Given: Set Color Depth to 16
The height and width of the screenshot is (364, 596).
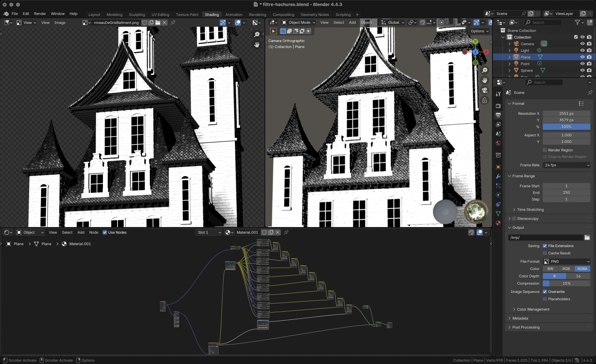Looking at the screenshot, I should point(579,276).
